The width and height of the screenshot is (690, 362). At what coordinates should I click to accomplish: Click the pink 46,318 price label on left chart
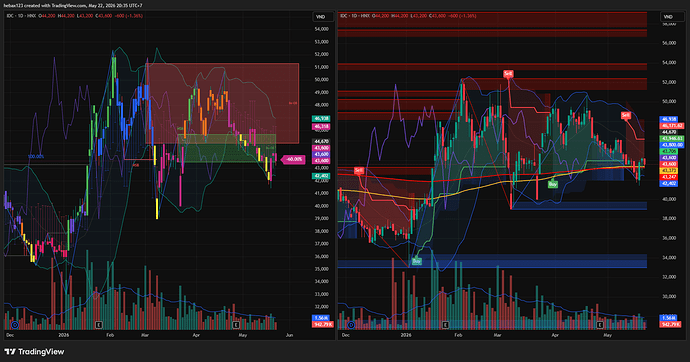coord(321,126)
